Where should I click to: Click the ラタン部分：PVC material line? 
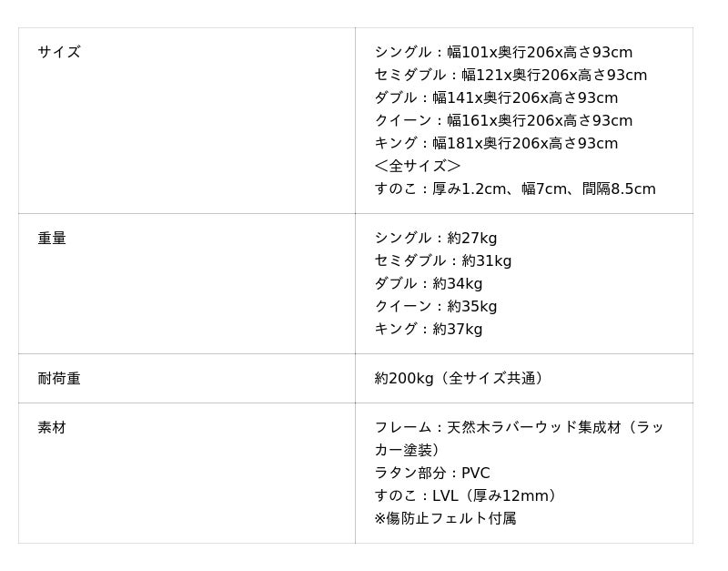[432, 474]
